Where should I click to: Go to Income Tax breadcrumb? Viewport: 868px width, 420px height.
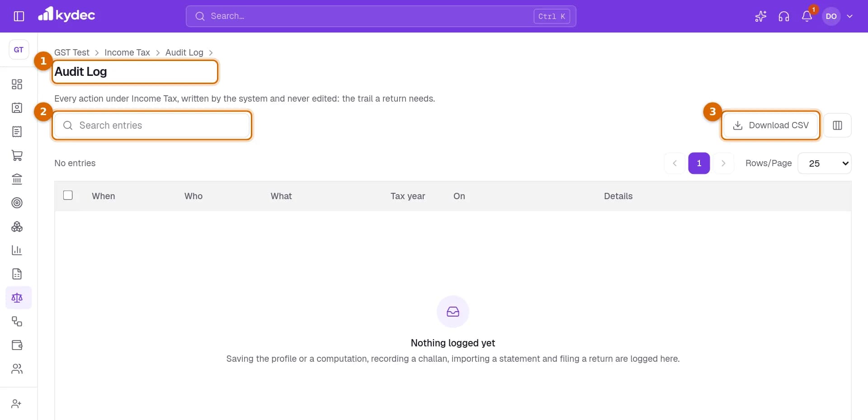[x=127, y=52]
